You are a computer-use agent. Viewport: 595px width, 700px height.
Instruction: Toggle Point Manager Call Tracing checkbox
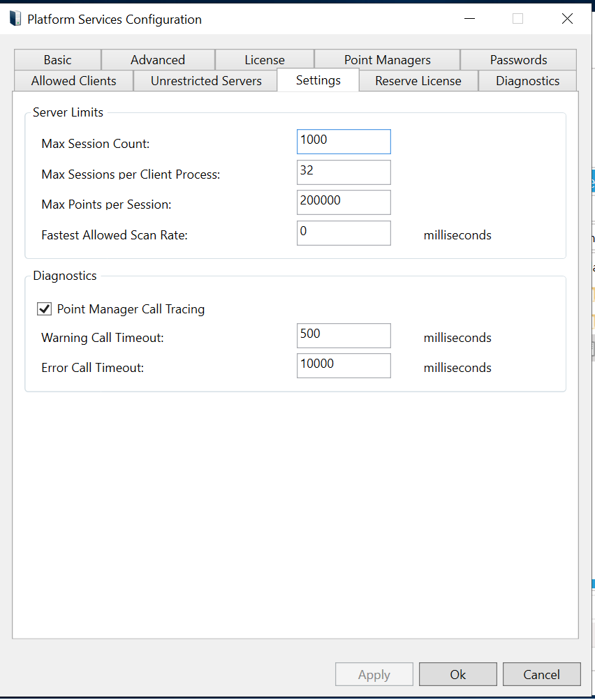pyautogui.click(x=45, y=308)
